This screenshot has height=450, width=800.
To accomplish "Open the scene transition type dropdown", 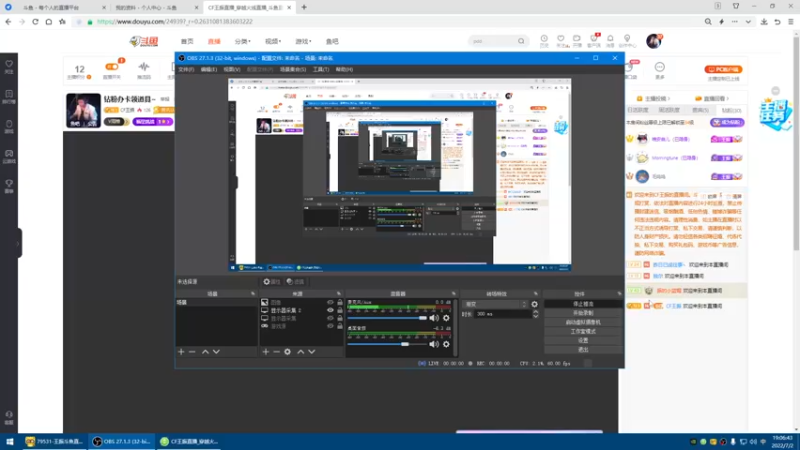I will point(495,304).
